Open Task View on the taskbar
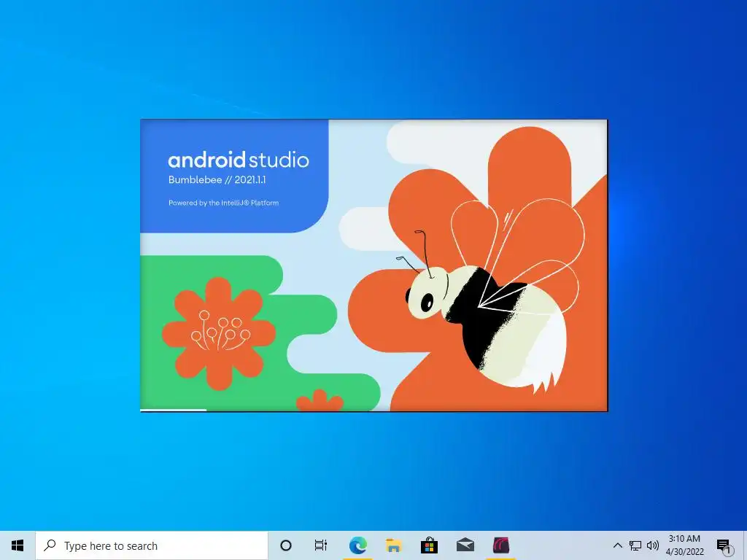Viewport: 747px width, 560px height. pos(321,545)
